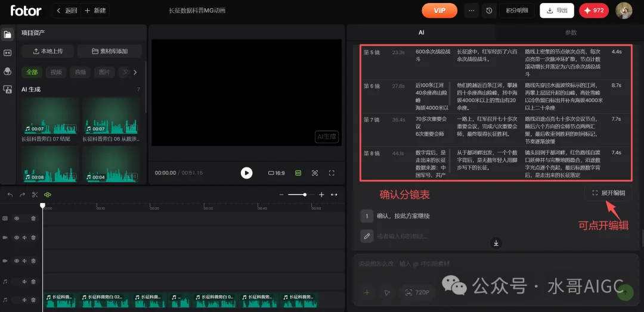Switch to the AI tab
The width and height of the screenshot is (644, 312).
coord(422,32)
